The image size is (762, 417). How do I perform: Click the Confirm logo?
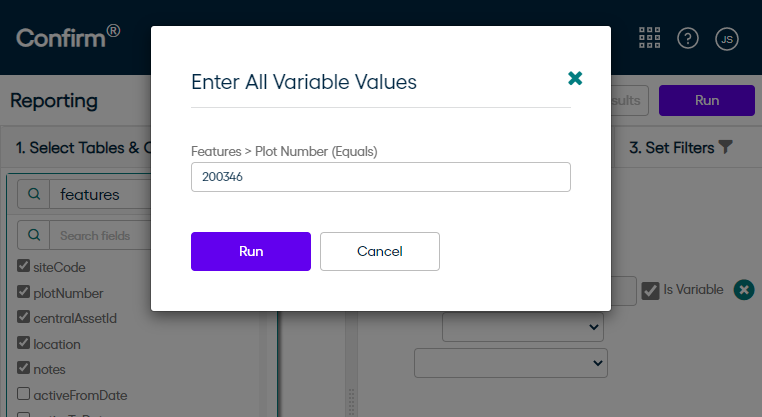pos(68,37)
